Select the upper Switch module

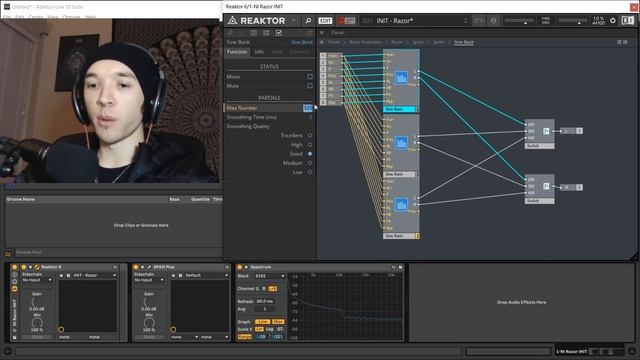click(x=540, y=134)
